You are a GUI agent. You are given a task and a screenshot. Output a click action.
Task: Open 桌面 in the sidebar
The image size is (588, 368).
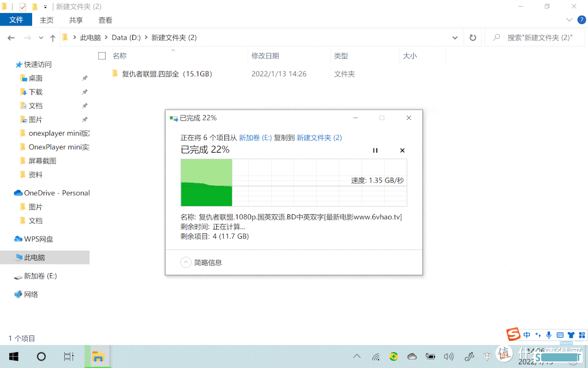pyautogui.click(x=35, y=78)
